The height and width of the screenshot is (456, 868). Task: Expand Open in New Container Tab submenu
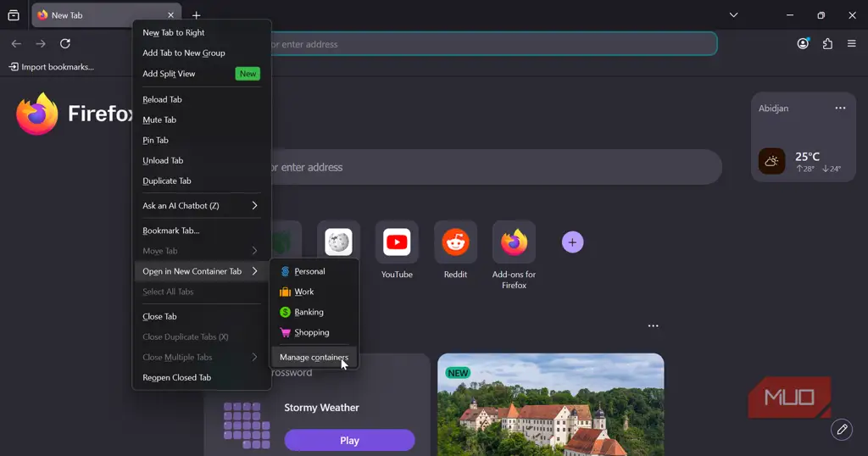[x=202, y=271]
